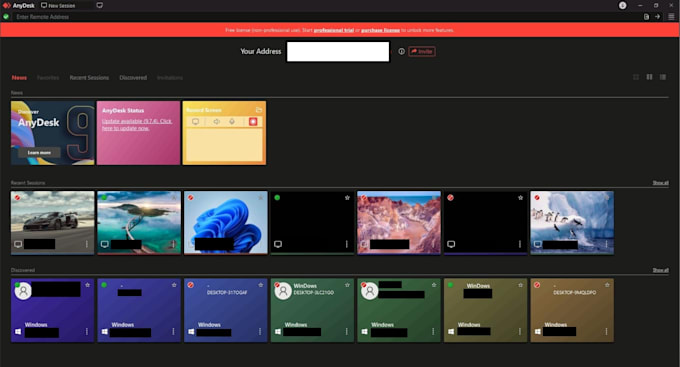
Task: Open the hamburger main menu
Action: pos(671,17)
